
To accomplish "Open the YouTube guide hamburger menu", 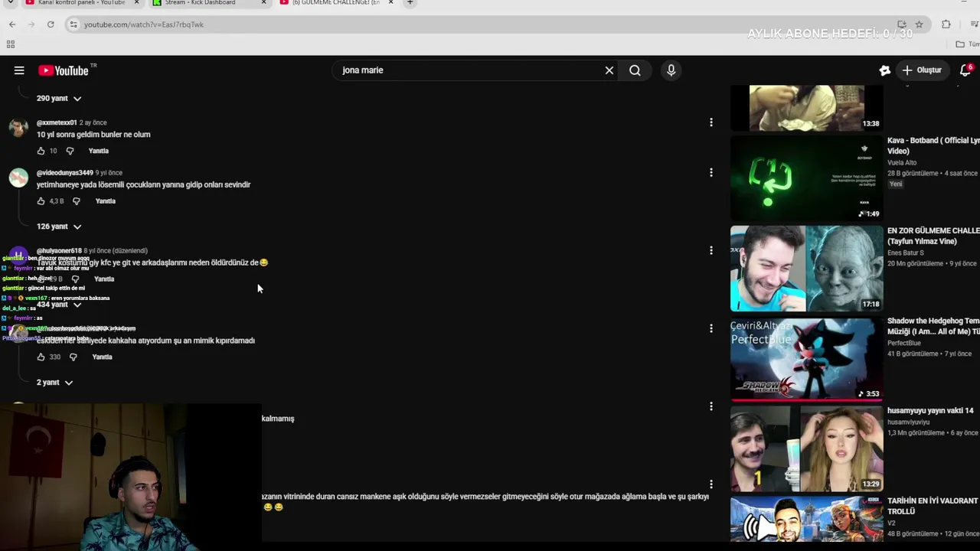I will pos(19,70).
